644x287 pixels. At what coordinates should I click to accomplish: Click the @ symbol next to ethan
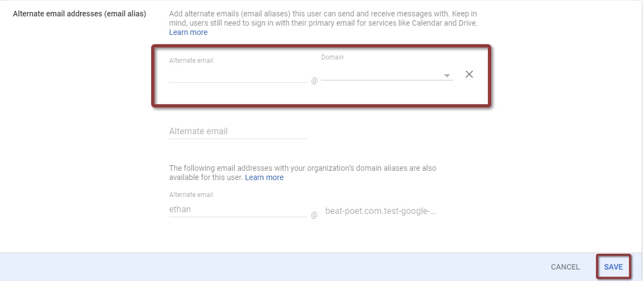314,215
